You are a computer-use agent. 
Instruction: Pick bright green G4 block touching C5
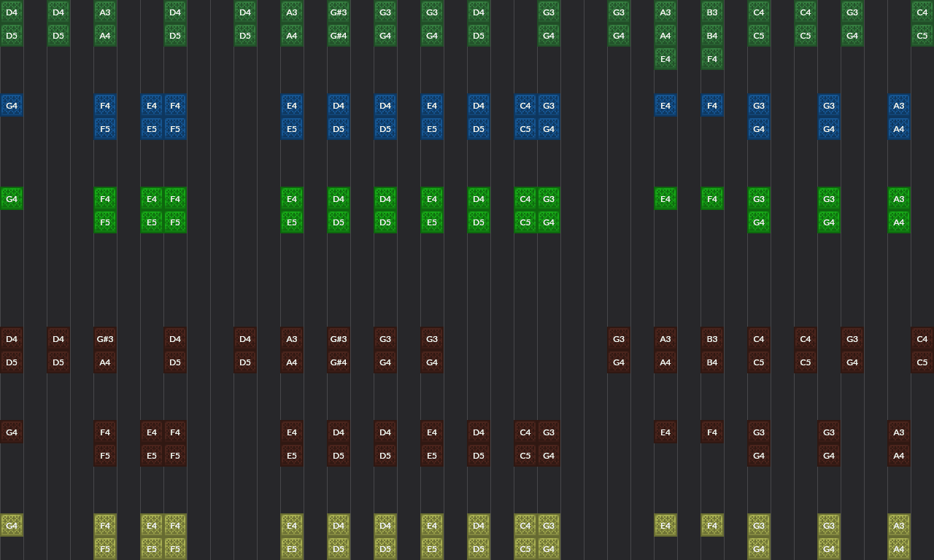pos(549,222)
